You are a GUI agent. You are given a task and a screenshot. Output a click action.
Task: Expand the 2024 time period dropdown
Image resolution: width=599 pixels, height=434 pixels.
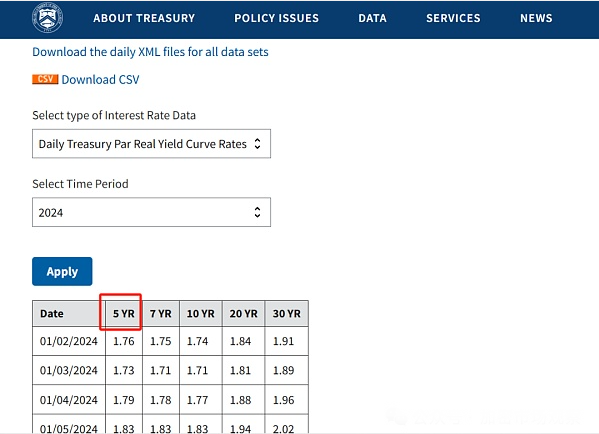(151, 212)
